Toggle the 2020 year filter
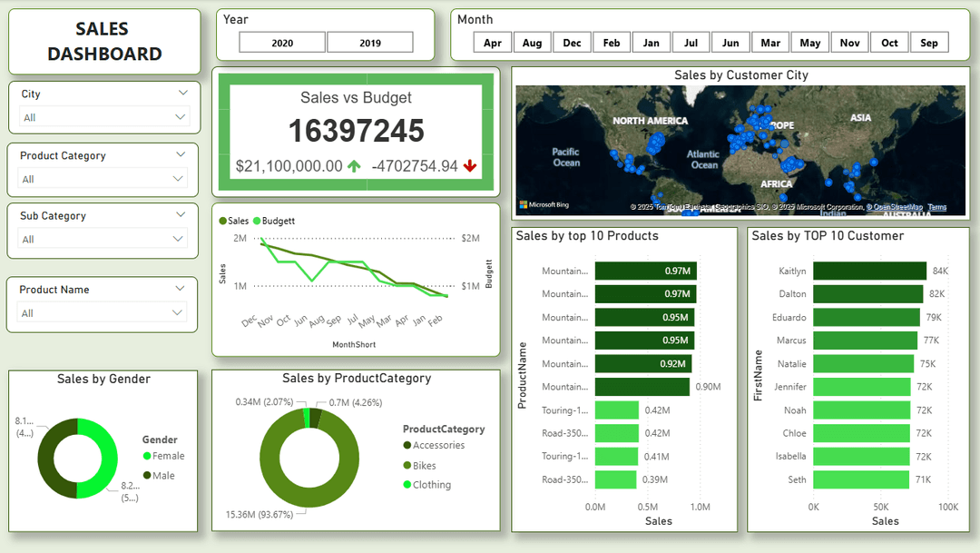Viewport: 980px width, 553px height. pos(283,41)
